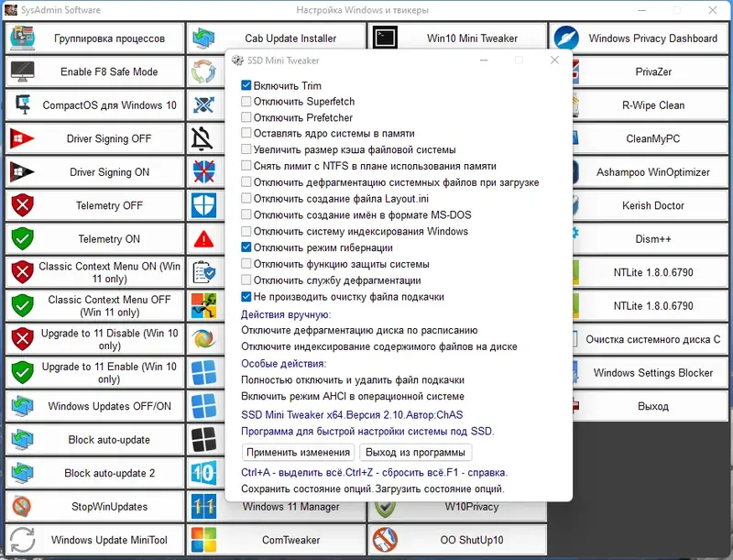Click the NTLite 1.8.0.6790 icon
733x560 pixels.
tap(577, 273)
